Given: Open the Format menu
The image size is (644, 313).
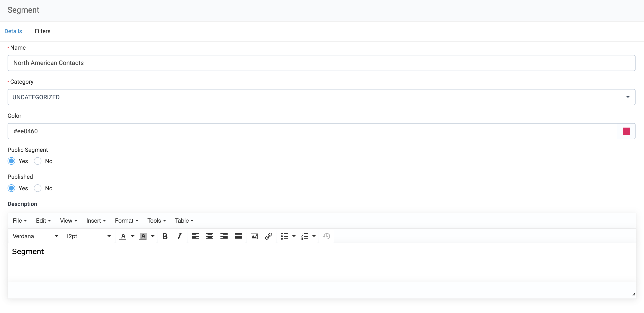Looking at the screenshot, I should 126,220.
